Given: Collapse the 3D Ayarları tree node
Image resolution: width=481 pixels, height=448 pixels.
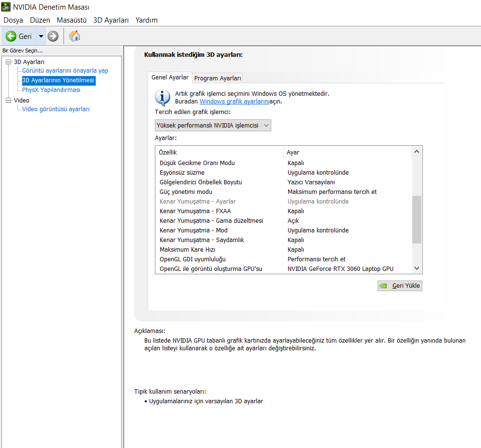Looking at the screenshot, I should [x=9, y=62].
